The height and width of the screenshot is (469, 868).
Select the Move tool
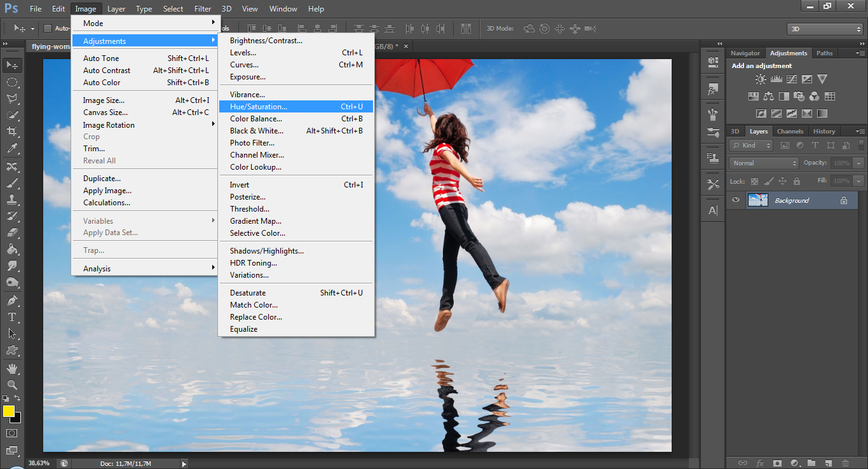(11, 64)
